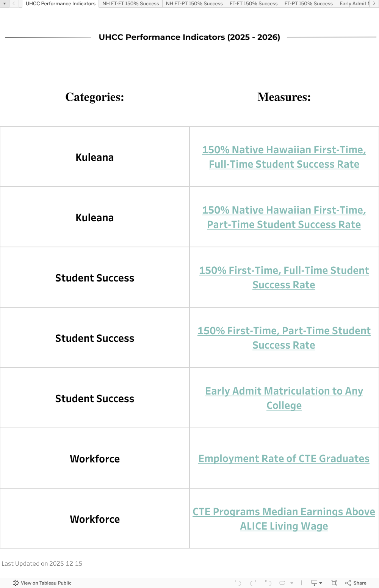379x588 pixels.
Task: Open the tab list dropdown arrow
Action: pos(4,3)
